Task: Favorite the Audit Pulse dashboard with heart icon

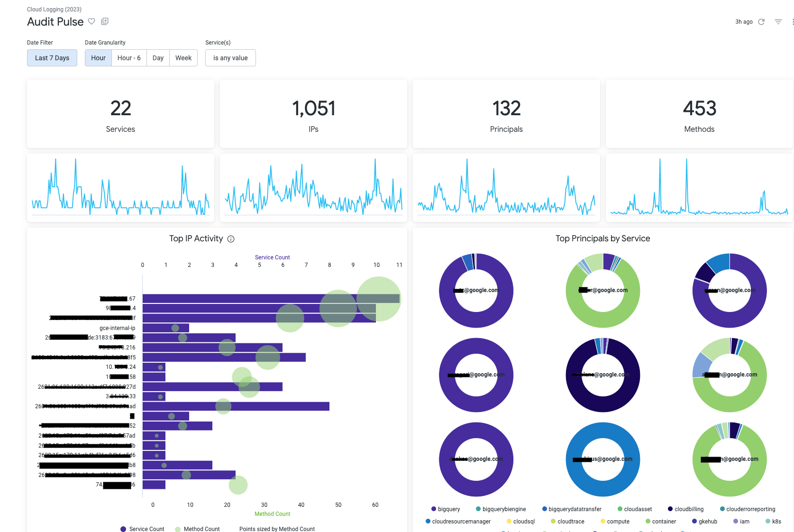Action: click(x=91, y=21)
